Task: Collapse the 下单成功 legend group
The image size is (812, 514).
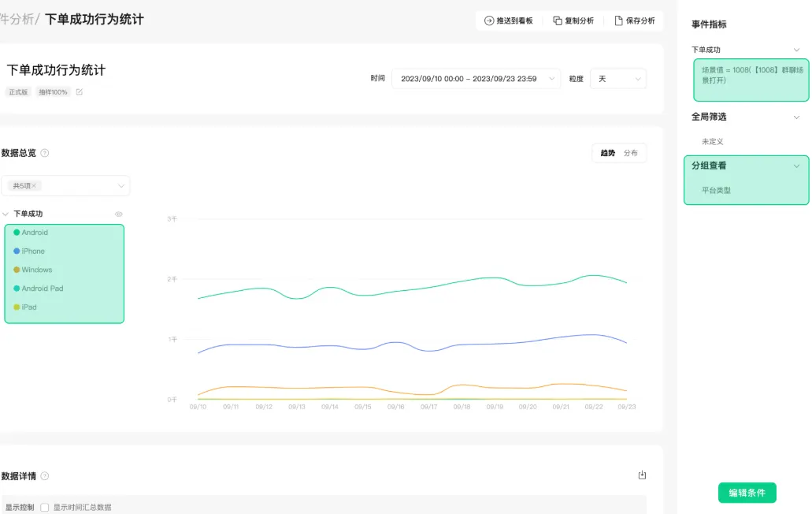Action: point(6,214)
